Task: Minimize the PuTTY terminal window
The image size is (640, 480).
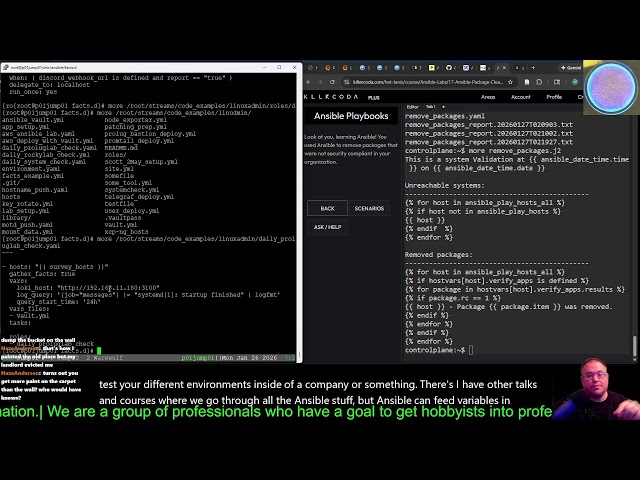Action: (264, 67)
